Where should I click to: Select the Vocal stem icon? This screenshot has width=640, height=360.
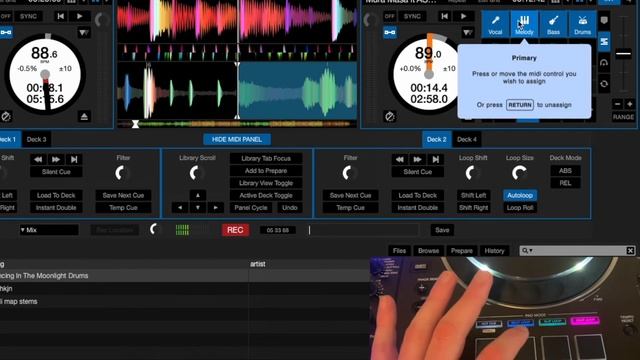tap(495, 24)
